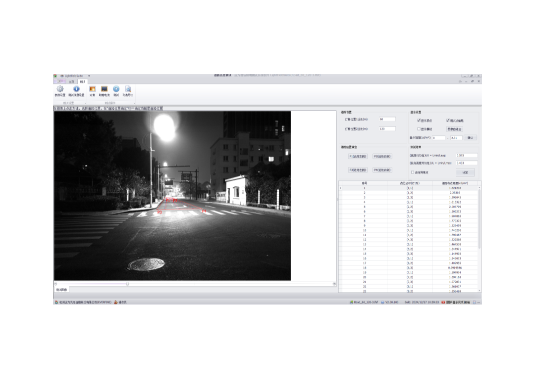Image resolution: width=540 pixels, height=380 pixels.
Task: Click the results table scroll down arrow
Action: [x=479, y=290]
